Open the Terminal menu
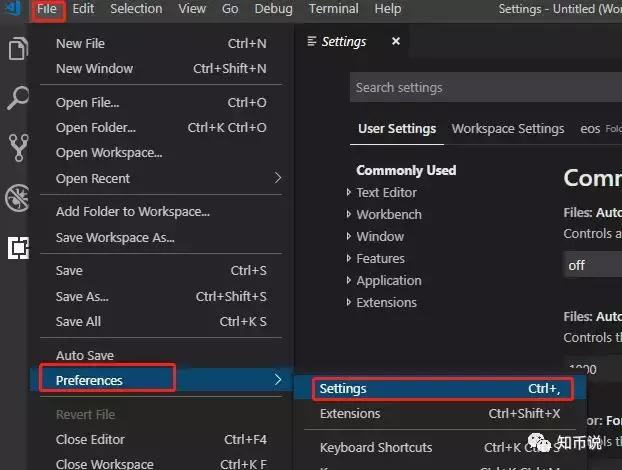Screen dimensions: 622x470 coord(334,9)
